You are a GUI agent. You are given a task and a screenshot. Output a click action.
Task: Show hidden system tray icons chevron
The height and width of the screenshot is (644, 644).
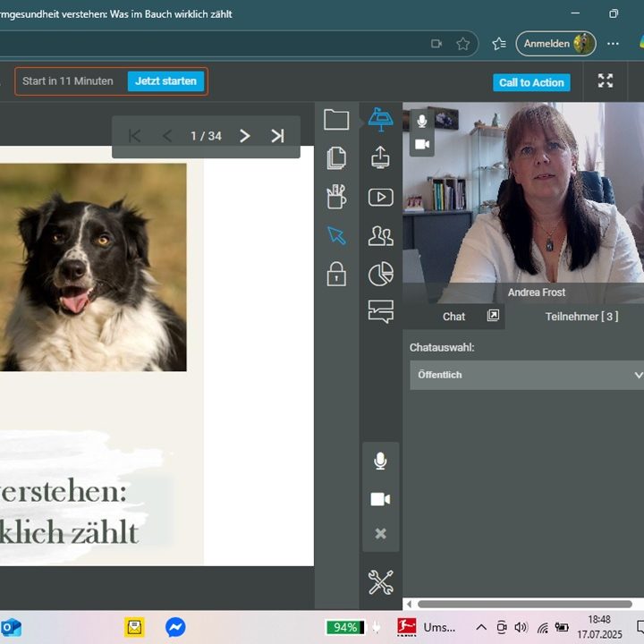[481, 627]
